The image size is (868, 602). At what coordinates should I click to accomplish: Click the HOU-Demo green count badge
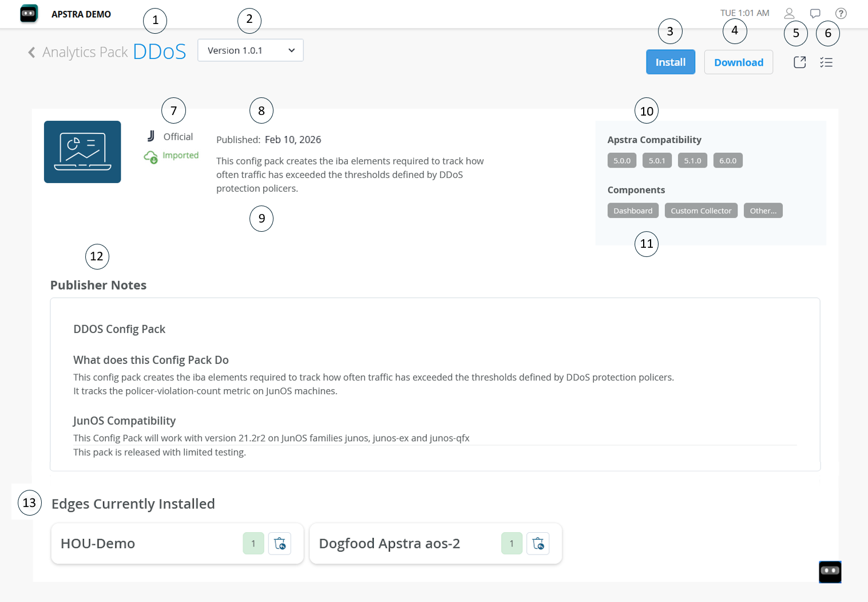pos(253,544)
